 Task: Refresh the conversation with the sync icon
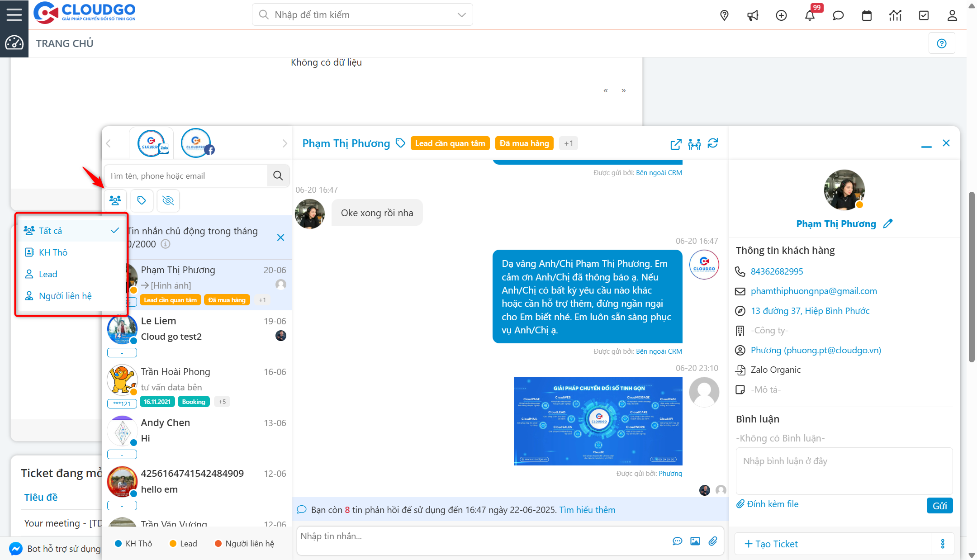click(713, 144)
